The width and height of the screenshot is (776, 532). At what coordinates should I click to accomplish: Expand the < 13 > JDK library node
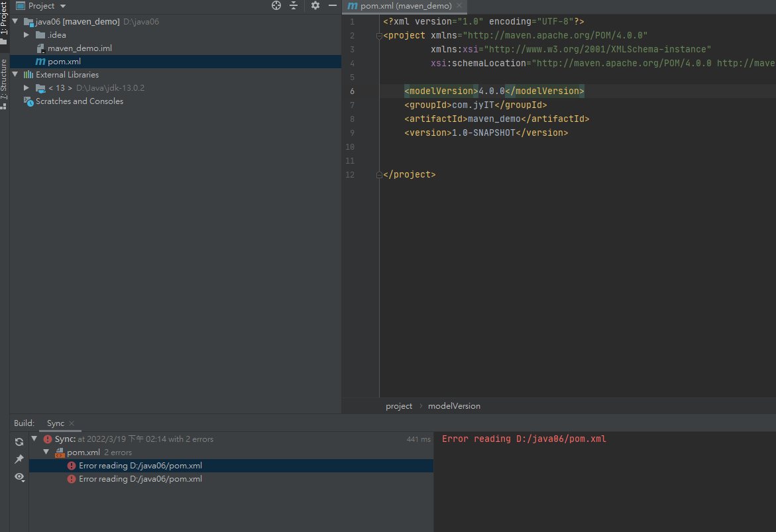click(27, 87)
